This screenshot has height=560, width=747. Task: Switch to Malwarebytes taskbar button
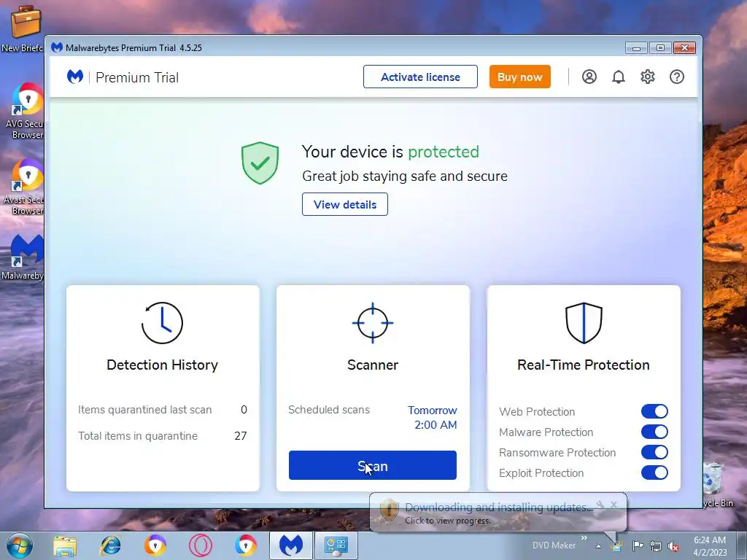click(290, 545)
